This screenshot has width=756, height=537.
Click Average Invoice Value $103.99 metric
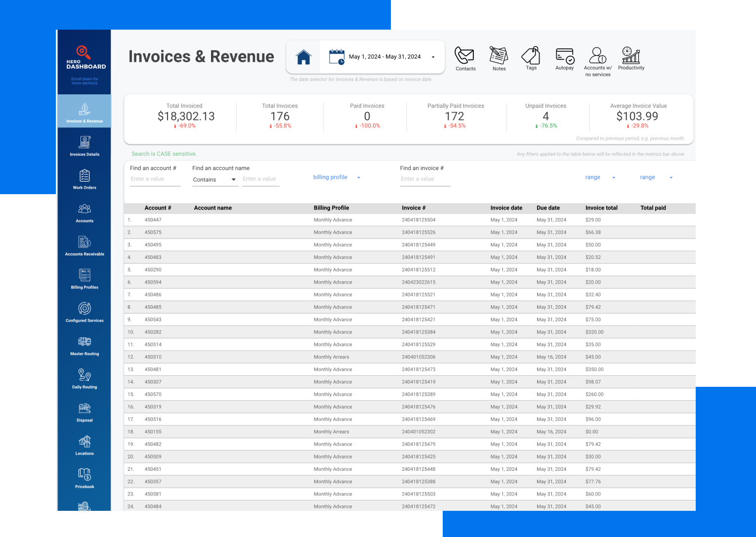click(x=638, y=117)
